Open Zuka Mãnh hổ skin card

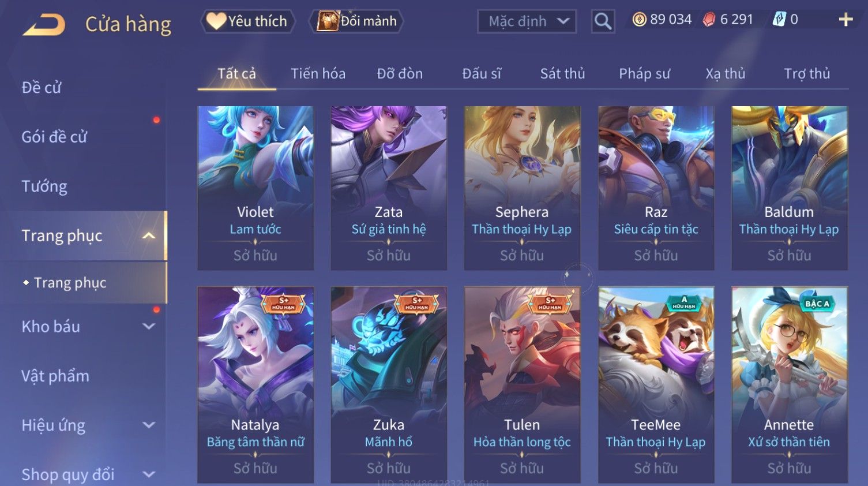pyautogui.click(x=389, y=384)
